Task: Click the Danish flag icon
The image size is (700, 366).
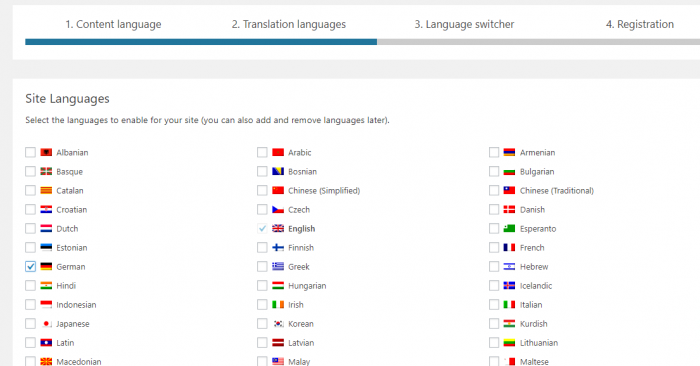Action: point(509,209)
